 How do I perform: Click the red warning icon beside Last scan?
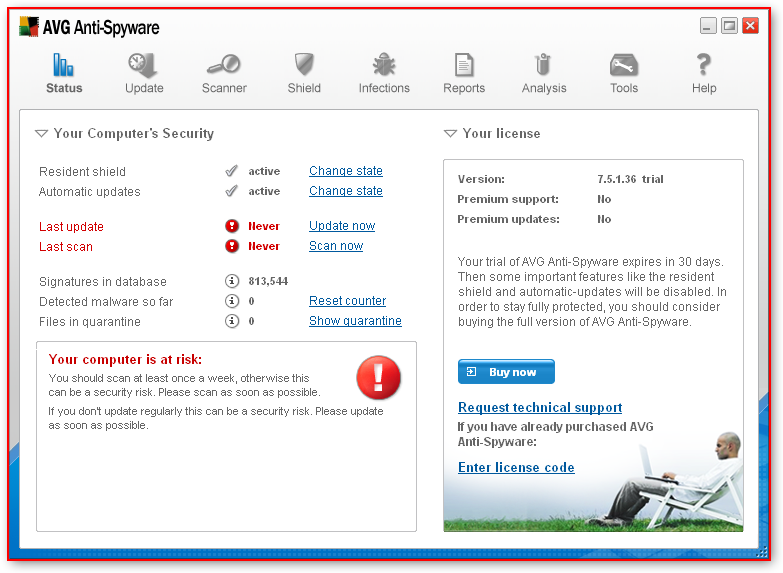point(232,246)
